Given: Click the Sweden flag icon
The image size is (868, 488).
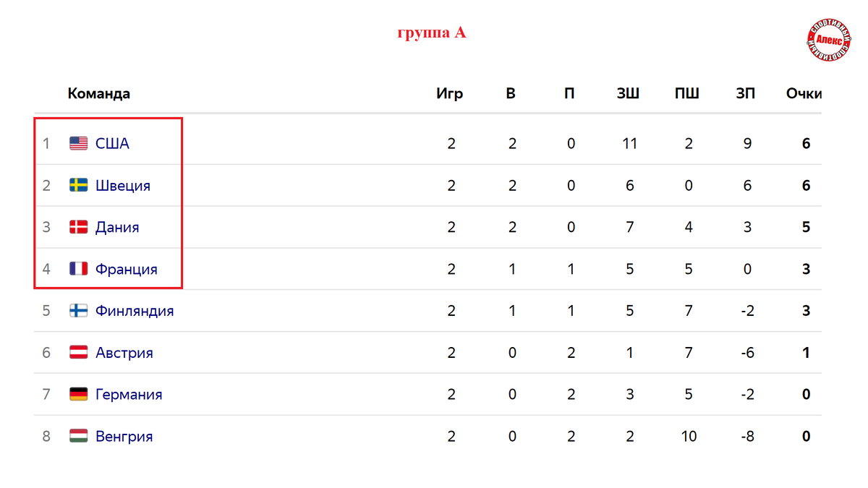Looking at the screenshot, I should 78,185.
